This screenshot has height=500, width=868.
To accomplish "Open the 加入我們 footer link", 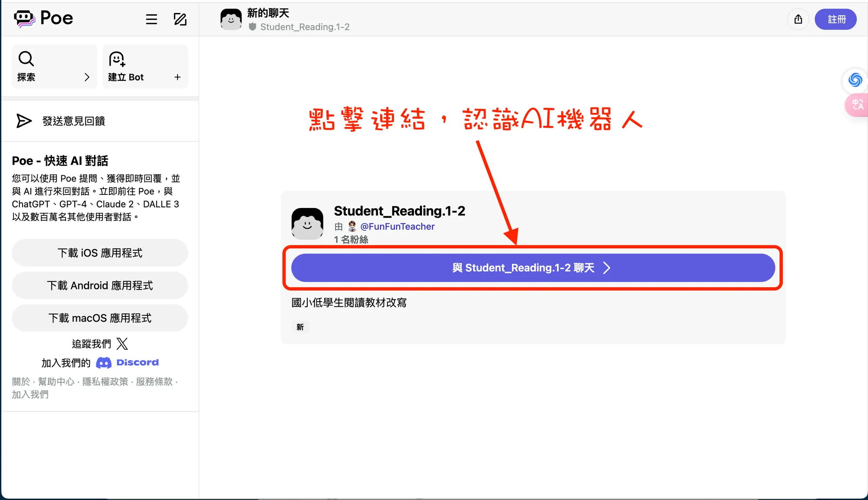I will [30, 395].
